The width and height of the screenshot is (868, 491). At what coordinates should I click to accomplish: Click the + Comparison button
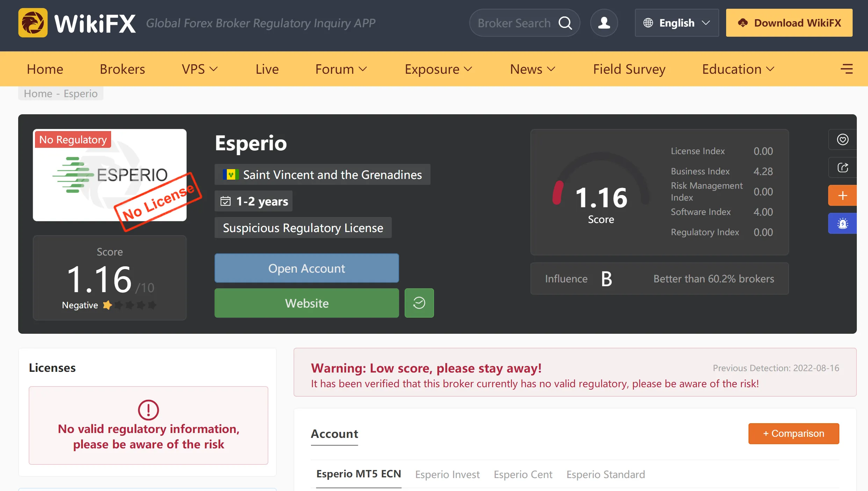[794, 433]
